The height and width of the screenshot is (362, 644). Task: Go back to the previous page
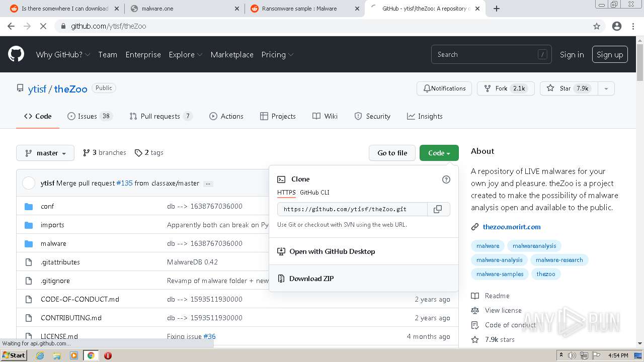[11, 26]
